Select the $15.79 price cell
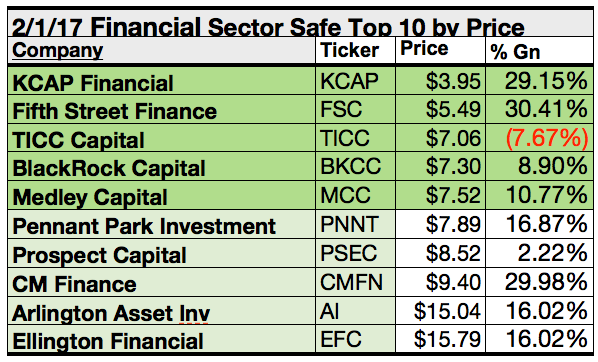The height and width of the screenshot is (362, 598). pos(440,339)
